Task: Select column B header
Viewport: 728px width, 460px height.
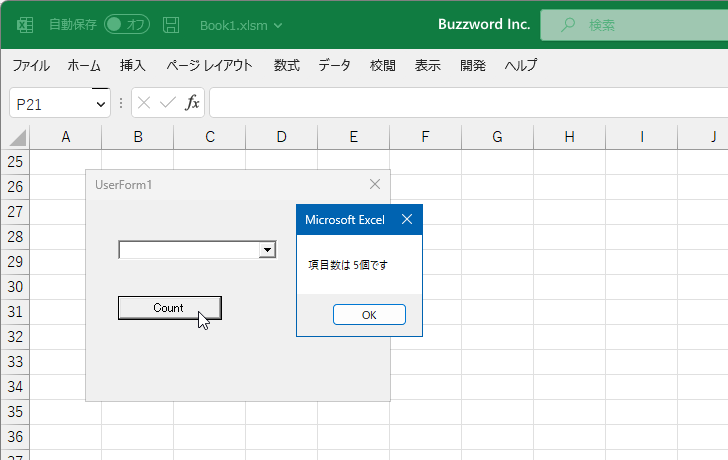Action: [137, 137]
